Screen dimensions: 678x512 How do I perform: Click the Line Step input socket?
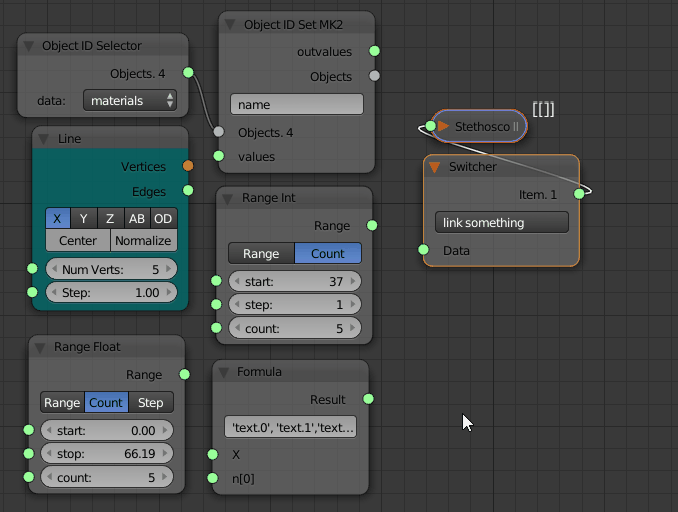[32, 292]
